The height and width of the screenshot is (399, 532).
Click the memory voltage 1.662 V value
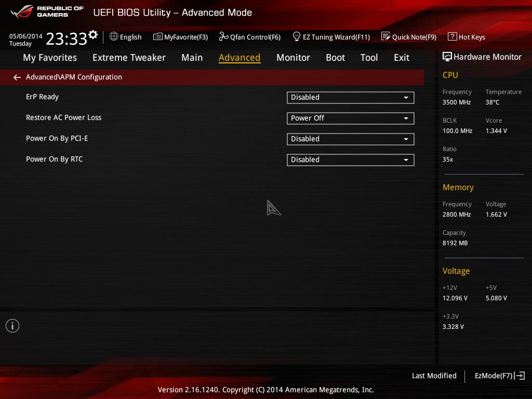(496, 215)
